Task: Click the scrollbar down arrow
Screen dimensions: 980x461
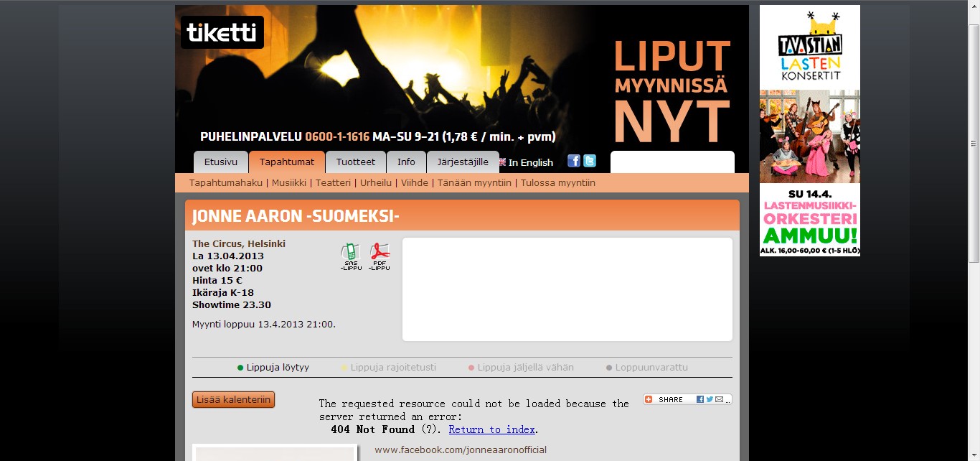Action: (974, 455)
